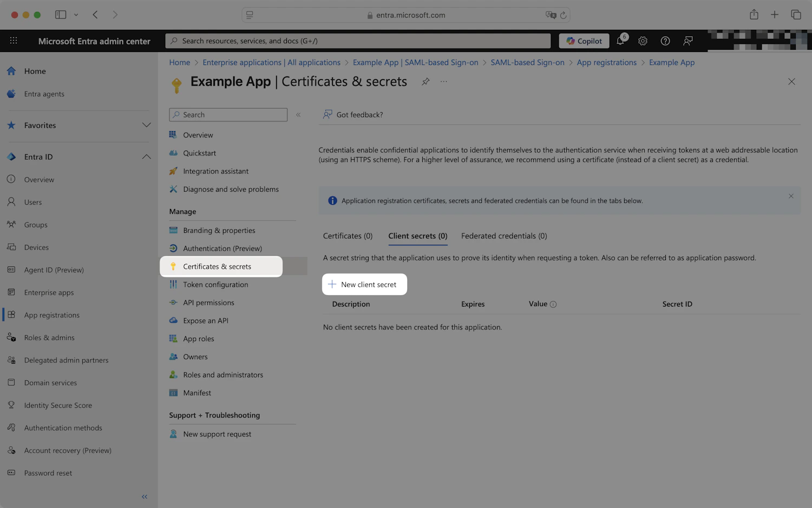Select the Client secrets (0) tab
Viewport: 812px width, 508px height.
(418, 236)
